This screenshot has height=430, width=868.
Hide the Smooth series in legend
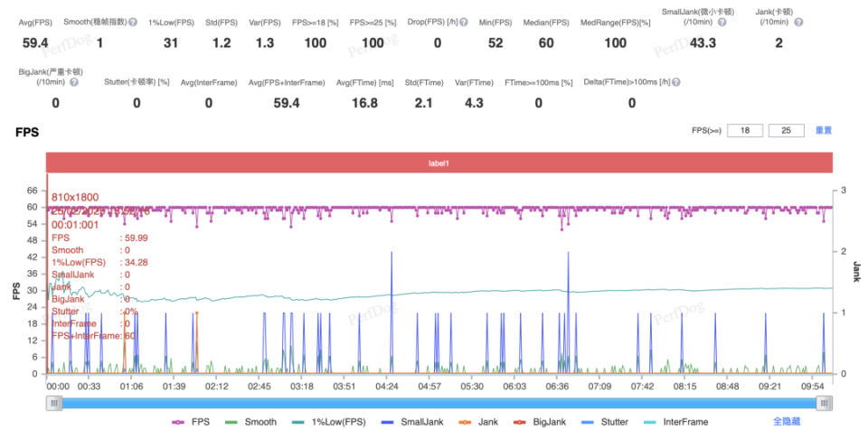tap(252, 422)
